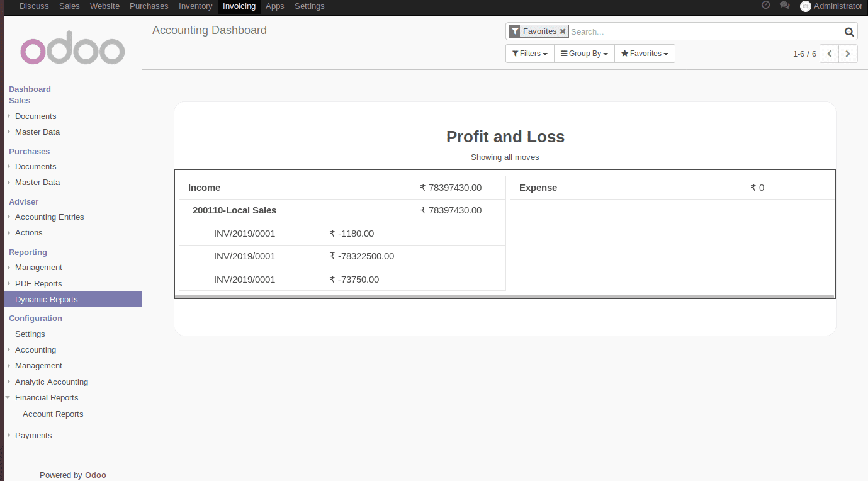Click the Odoo link in footer

click(96, 475)
